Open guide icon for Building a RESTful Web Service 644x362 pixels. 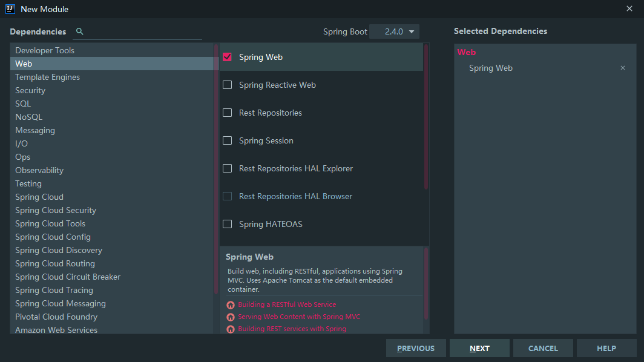[231, 305]
